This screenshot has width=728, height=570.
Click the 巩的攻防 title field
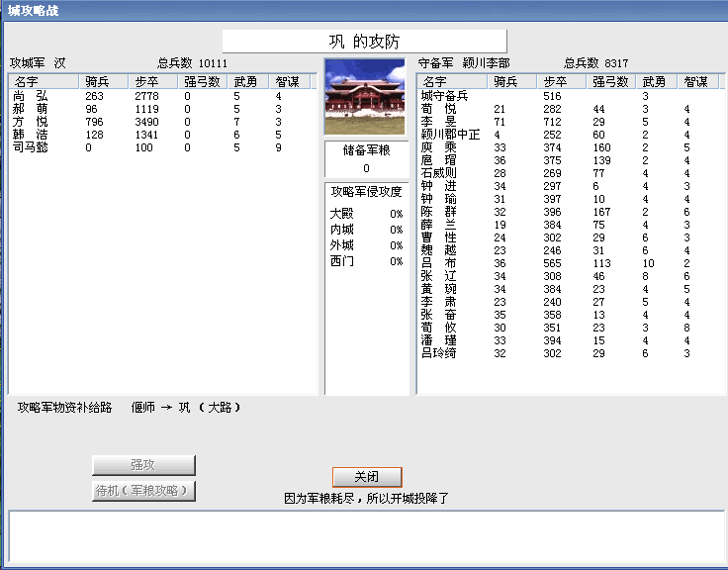click(364, 41)
